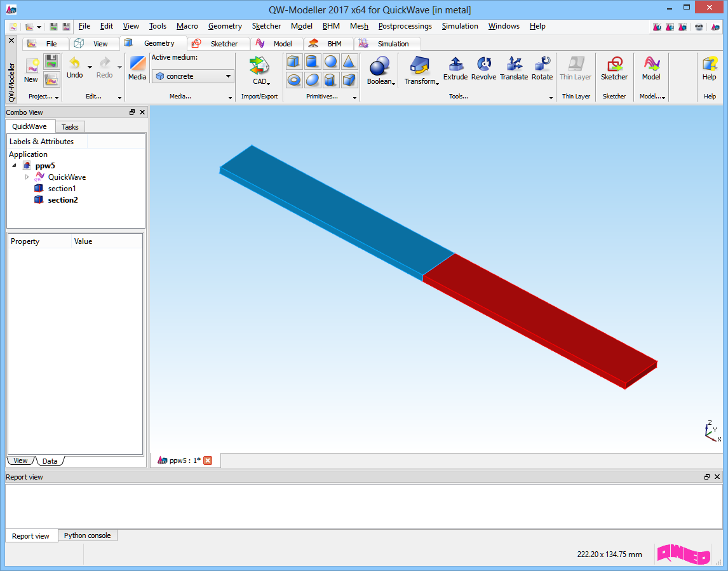Add an Ellipsoid primitive
Image resolution: width=728 pixels, height=571 pixels.
point(312,80)
